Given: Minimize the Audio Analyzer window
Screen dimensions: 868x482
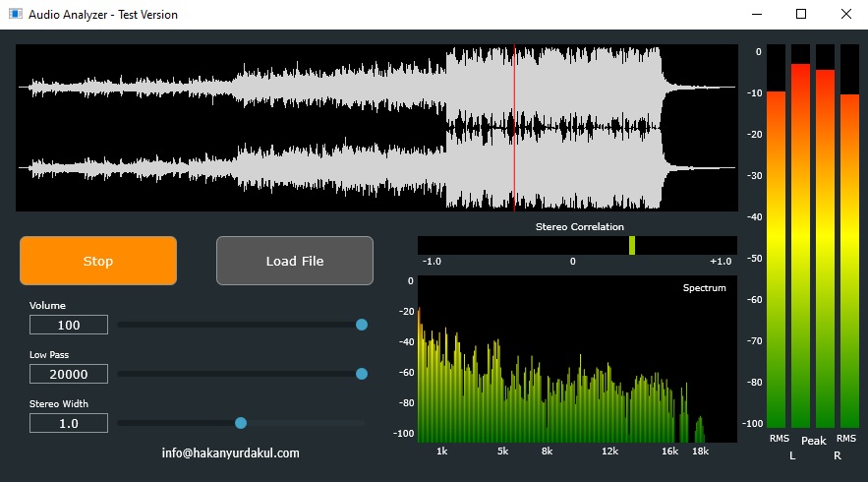Looking at the screenshot, I should pos(756,15).
